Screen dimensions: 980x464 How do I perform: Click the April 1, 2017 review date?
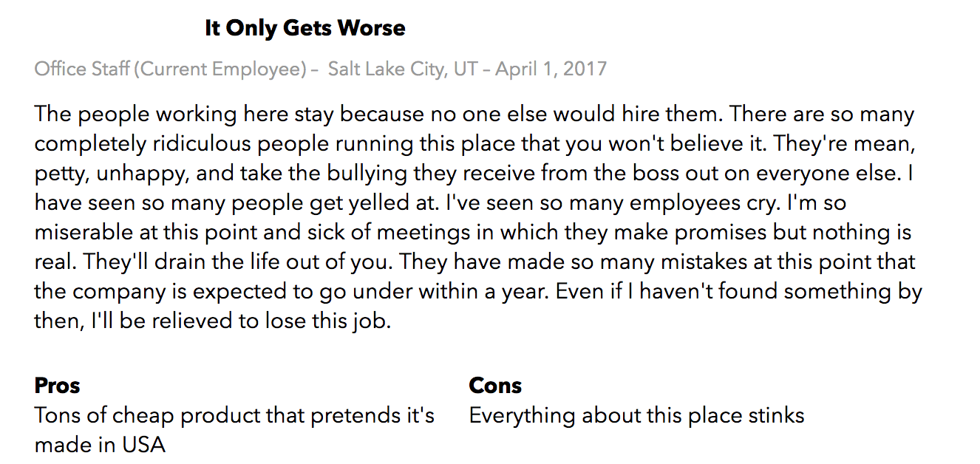tap(551, 69)
